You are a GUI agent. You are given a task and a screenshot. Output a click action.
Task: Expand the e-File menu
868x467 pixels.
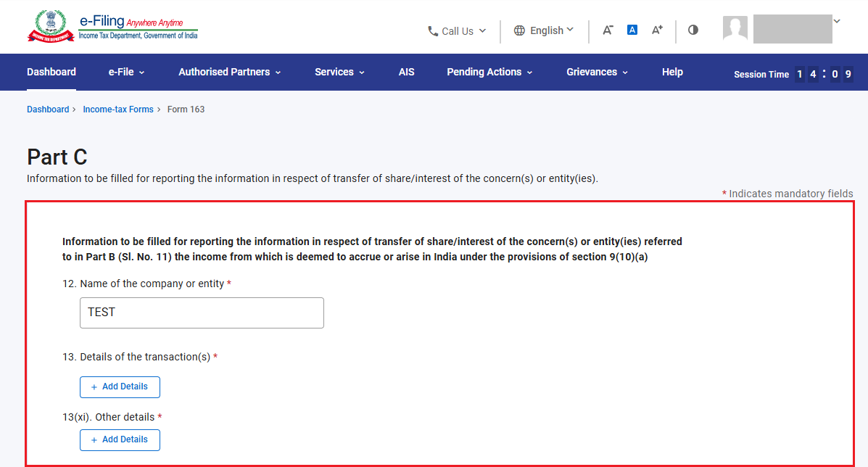(x=126, y=72)
